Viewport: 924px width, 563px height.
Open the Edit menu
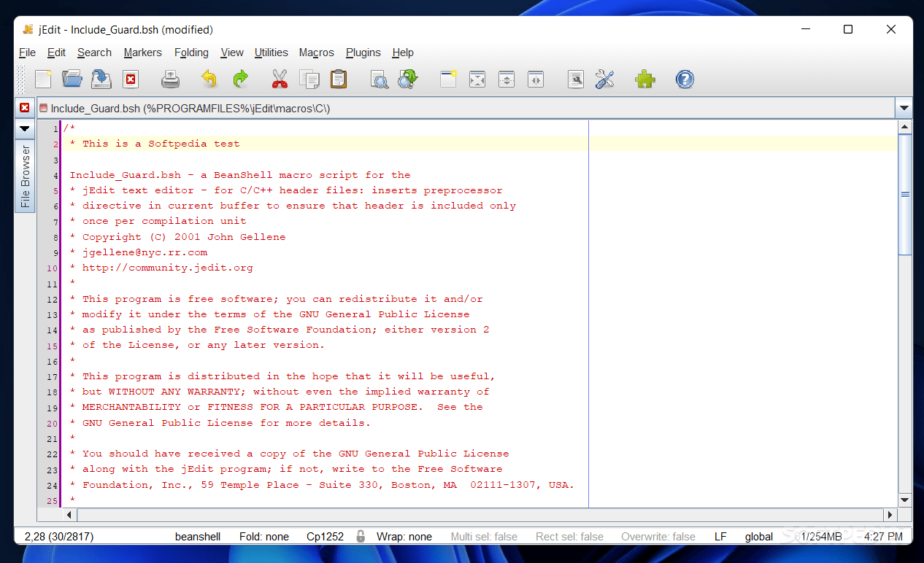pos(56,53)
